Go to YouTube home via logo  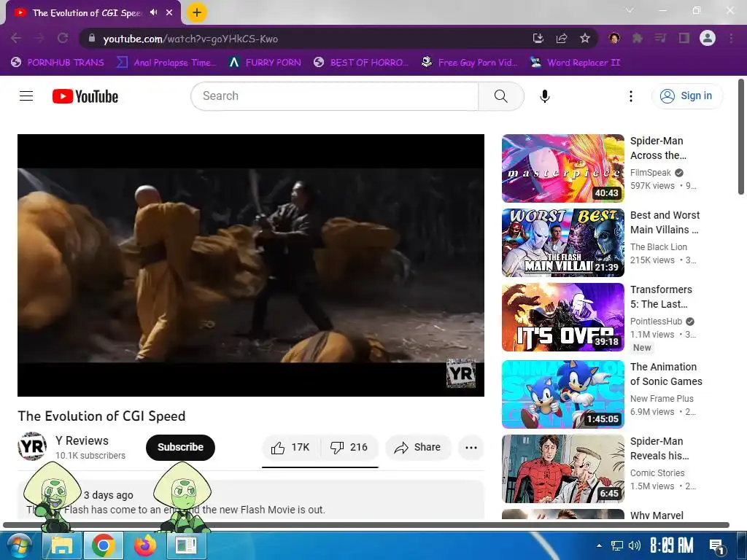(85, 96)
